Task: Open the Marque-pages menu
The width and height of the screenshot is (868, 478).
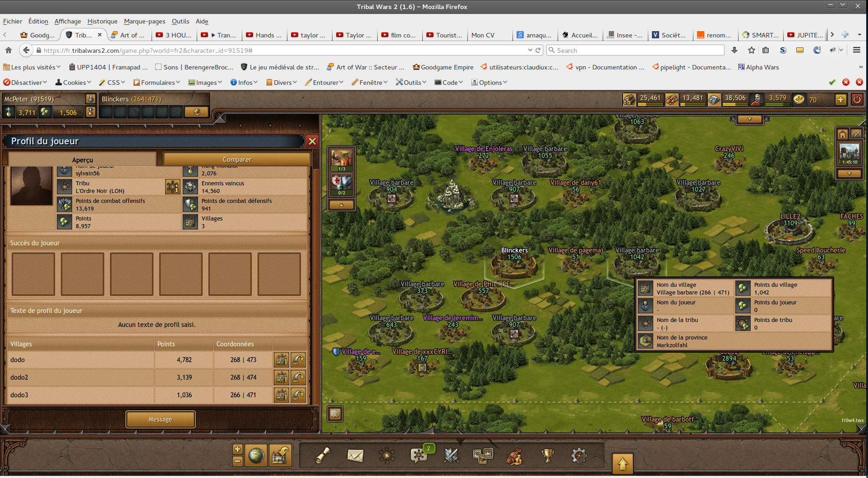Action: 144,21
